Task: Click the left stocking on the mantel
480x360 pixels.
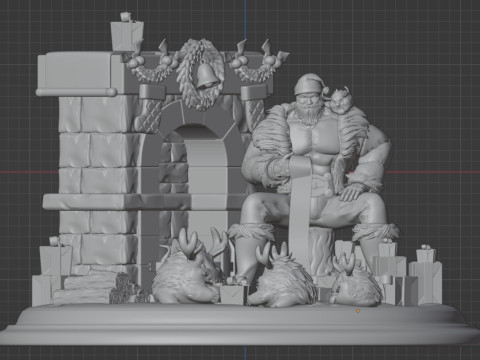Action: (149, 109)
